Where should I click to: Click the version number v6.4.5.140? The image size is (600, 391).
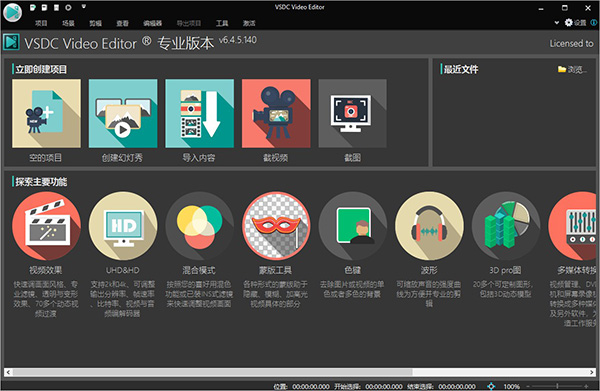[238, 40]
